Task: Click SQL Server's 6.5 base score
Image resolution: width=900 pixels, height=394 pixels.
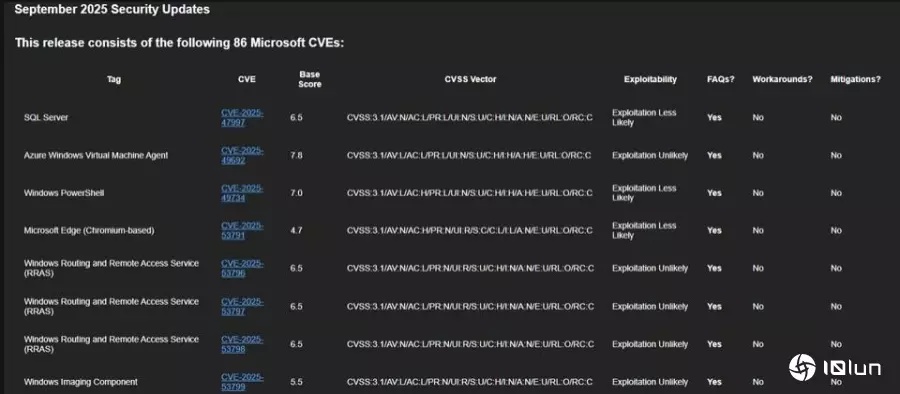Action: coord(296,118)
